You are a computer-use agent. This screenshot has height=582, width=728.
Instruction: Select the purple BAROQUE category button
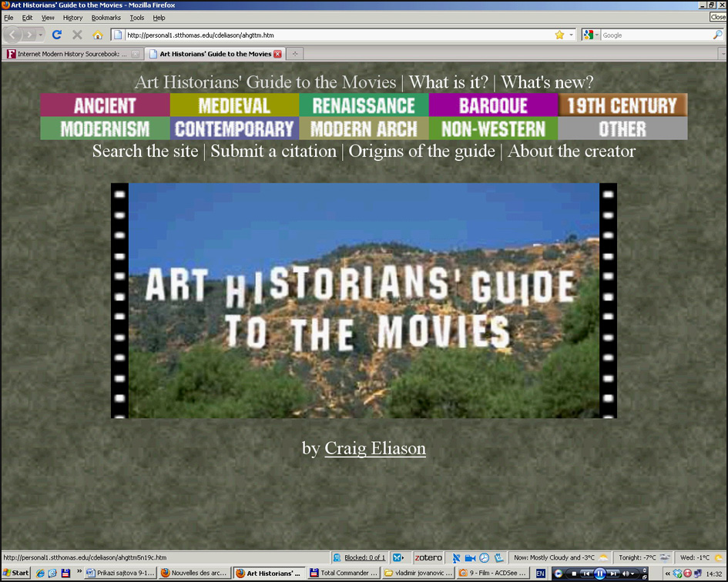point(493,105)
